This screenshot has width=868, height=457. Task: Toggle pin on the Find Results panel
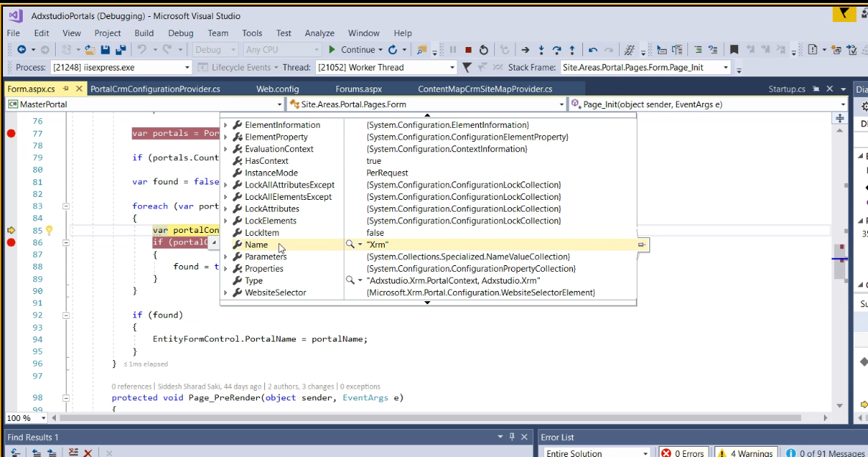click(x=512, y=437)
